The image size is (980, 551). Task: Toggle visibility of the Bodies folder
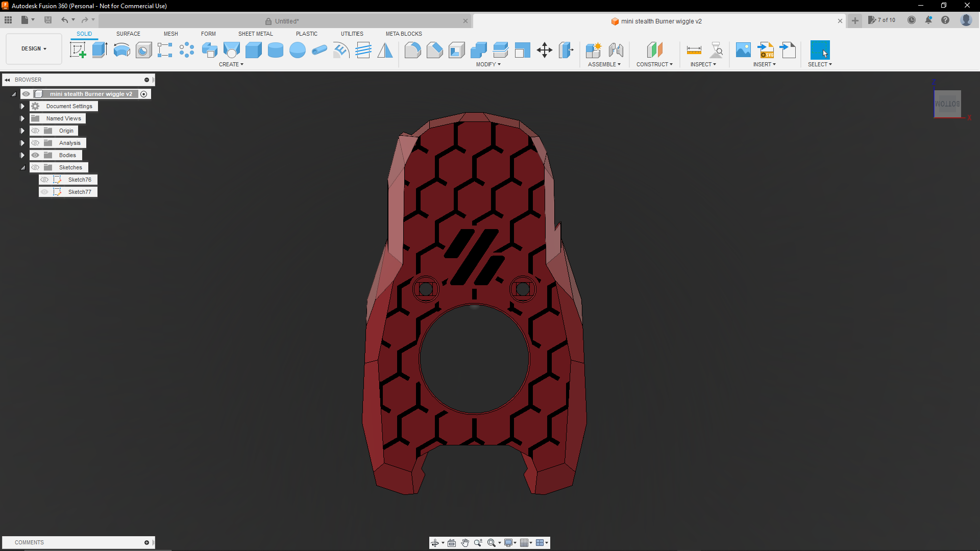tap(35, 155)
